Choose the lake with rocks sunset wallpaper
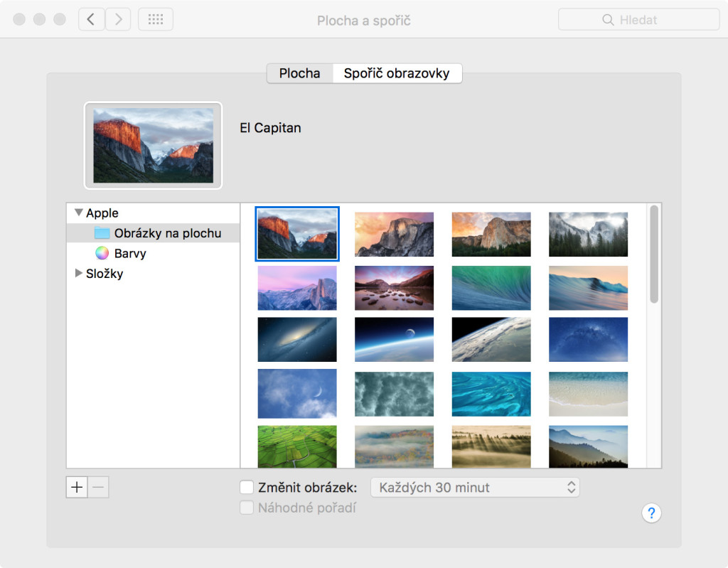This screenshot has height=568, width=728. (394, 288)
